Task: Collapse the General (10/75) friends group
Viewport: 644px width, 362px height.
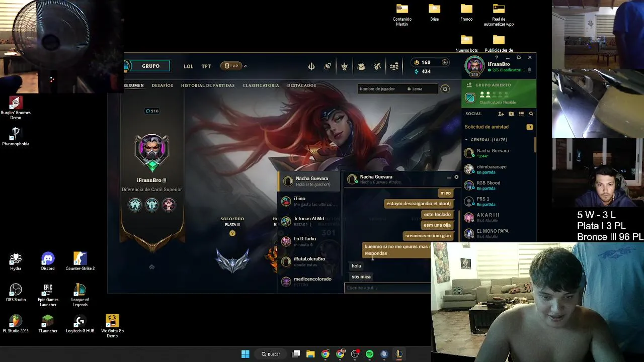Action: pyautogui.click(x=486, y=140)
